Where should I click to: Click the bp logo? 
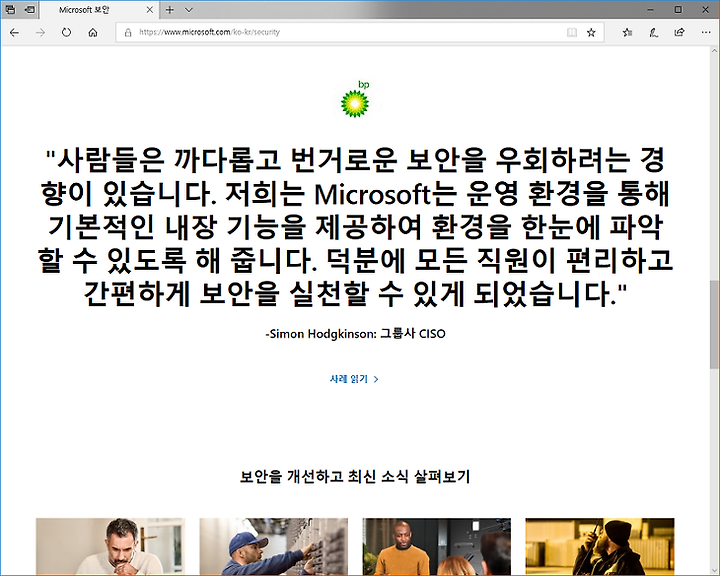[x=355, y=99]
